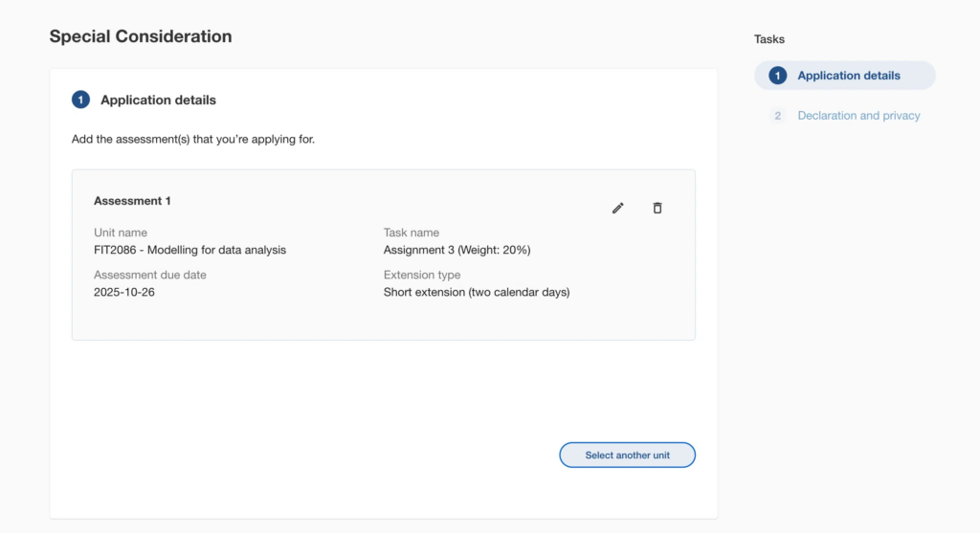The image size is (980, 533).
Task: Click the number 1 badge in Tasks sidebar
Action: [778, 76]
